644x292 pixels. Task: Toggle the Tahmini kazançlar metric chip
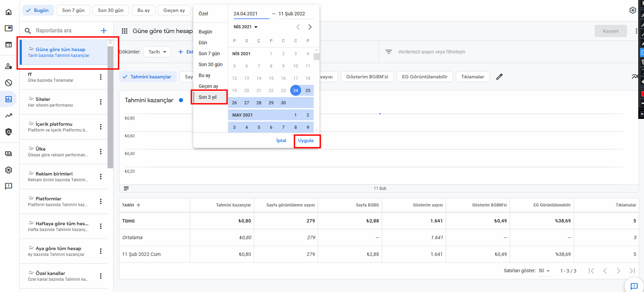point(148,77)
